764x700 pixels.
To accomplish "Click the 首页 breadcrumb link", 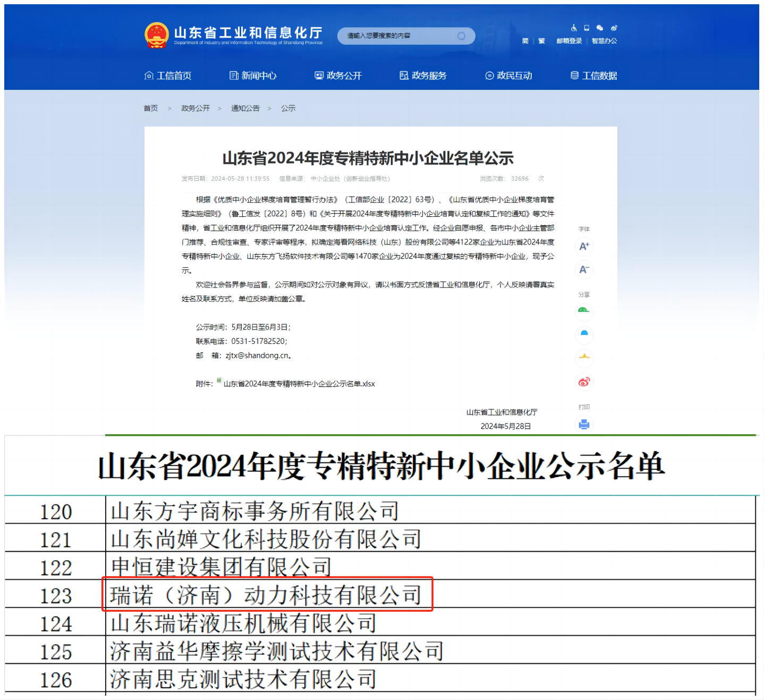I will [x=151, y=108].
